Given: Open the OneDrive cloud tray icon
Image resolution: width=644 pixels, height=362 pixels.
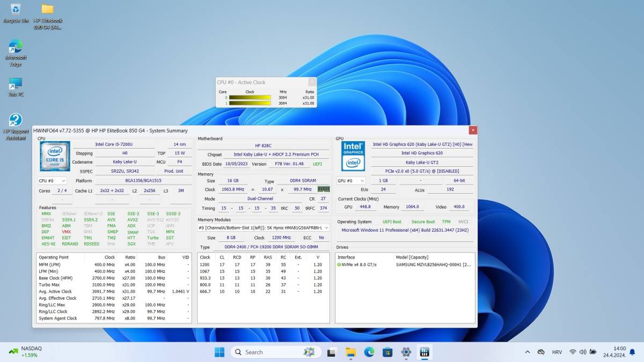Looking at the screenshot, I should coord(541,352).
